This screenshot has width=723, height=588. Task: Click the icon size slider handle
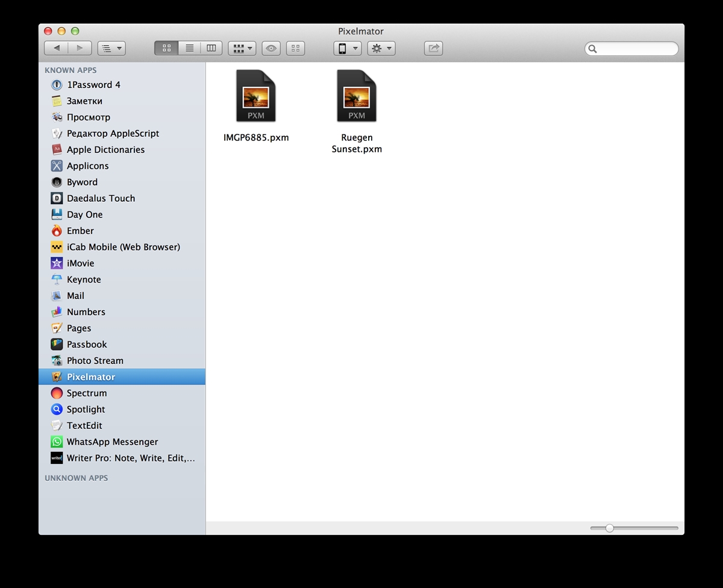click(609, 528)
